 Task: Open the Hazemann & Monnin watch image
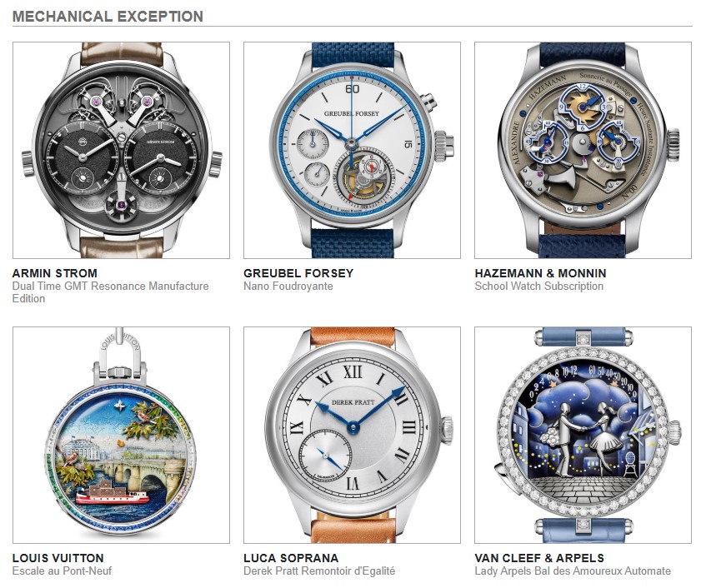583,150
